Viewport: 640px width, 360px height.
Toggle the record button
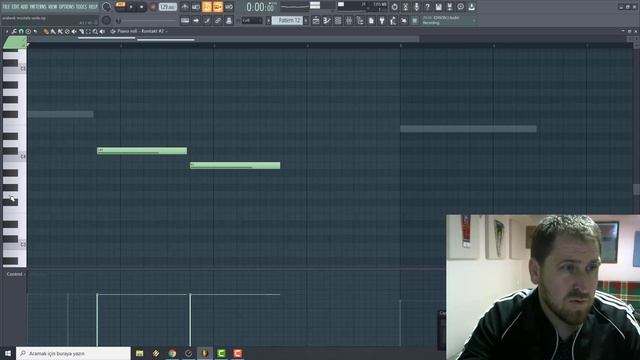pyautogui.click(x=153, y=7)
